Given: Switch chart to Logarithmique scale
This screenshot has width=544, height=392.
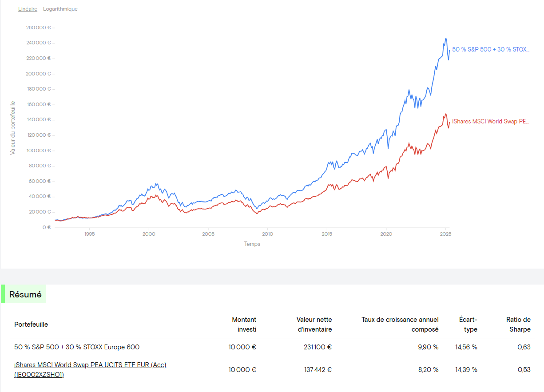Looking at the screenshot, I should tap(60, 9).
